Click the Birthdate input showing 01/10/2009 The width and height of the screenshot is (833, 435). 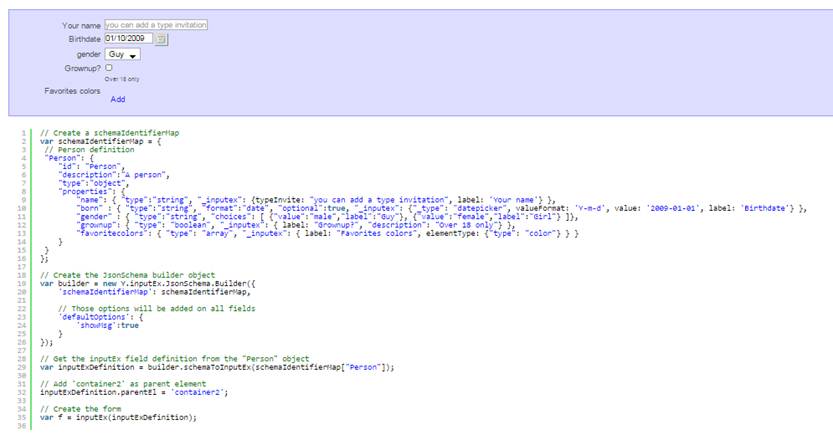pos(128,39)
